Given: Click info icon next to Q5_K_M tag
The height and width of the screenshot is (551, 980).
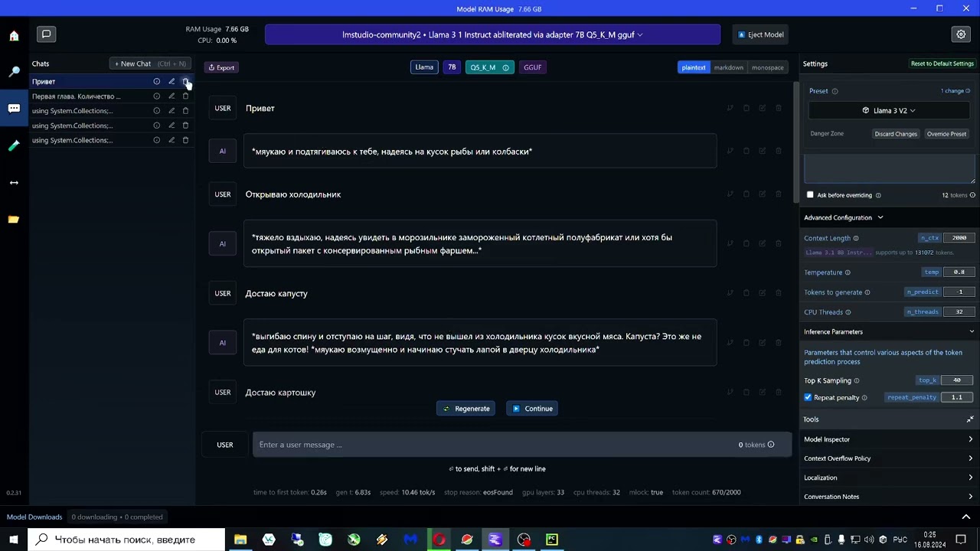Looking at the screenshot, I should [505, 67].
